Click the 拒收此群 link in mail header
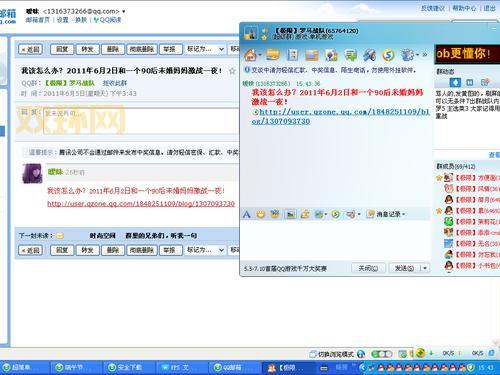The height and width of the screenshot is (375, 500). 115,83
